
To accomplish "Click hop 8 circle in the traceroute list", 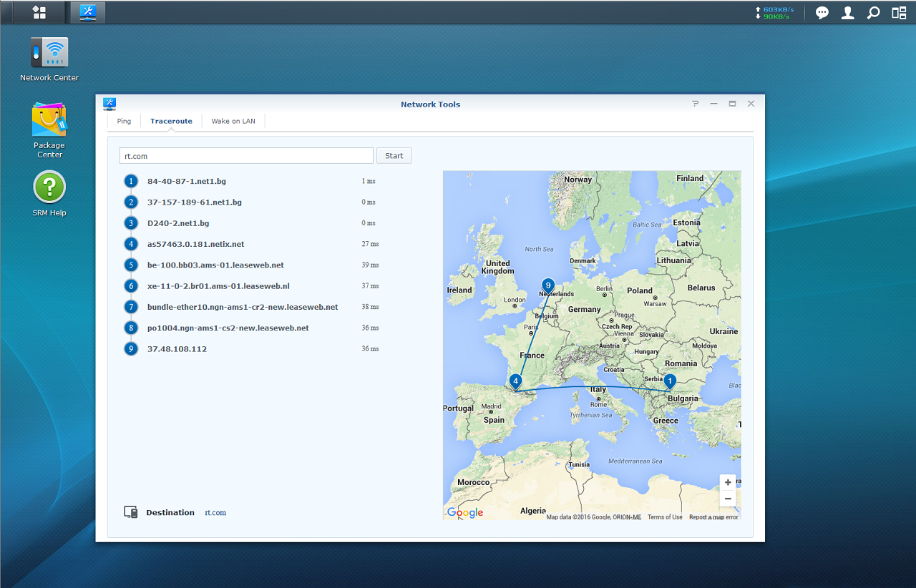I will click(x=130, y=328).
